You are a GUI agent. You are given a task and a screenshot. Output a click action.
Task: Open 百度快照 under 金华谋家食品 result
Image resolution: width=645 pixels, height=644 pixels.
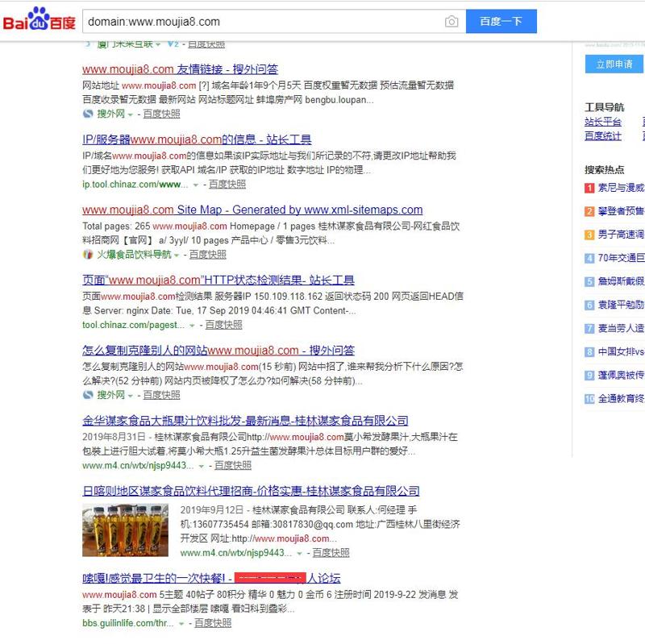click(x=233, y=466)
